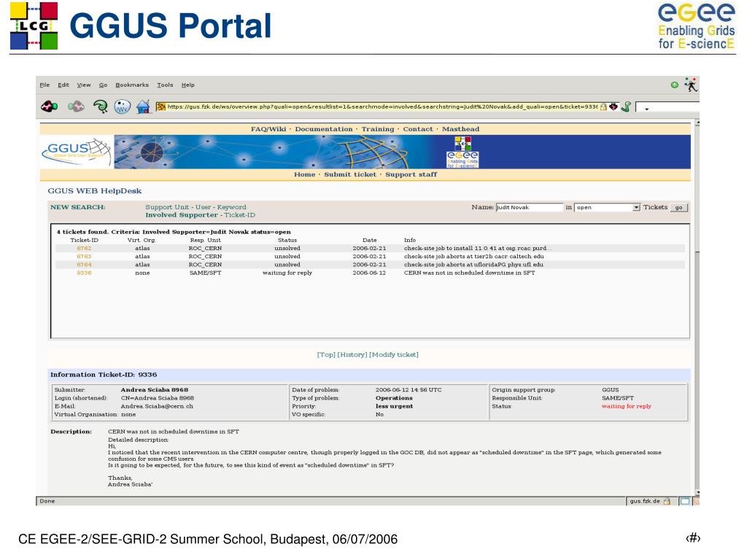Click the e-mail 'Andrea.Sciaba@cern.ch'
Image resolution: width=747 pixels, height=560 pixels.
pos(157,406)
